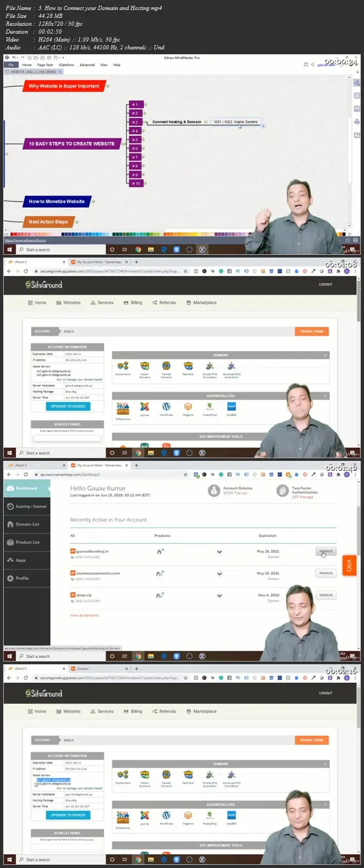Image resolution: width=364 pixels, height=868 pixels.
Task: Expand the examsuccessmantra.com row chevron
Action: (x=219, y=574)
